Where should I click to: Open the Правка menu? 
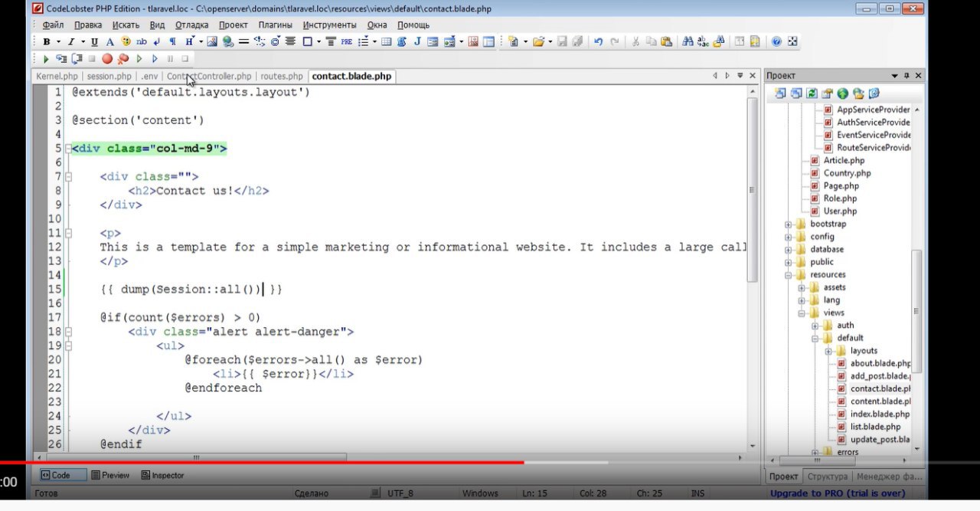coord(88,25)
